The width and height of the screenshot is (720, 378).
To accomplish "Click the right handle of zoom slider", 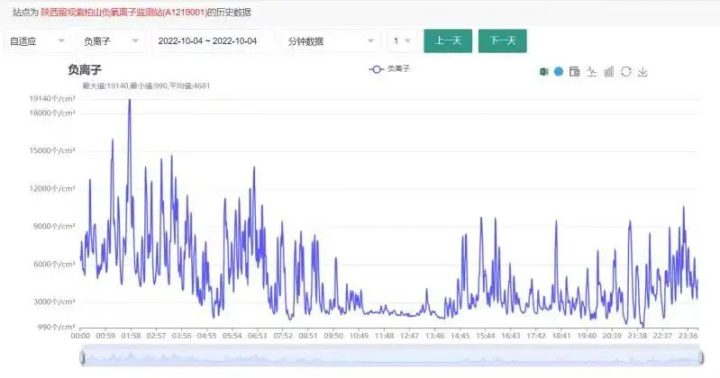I will pos(702,357).
